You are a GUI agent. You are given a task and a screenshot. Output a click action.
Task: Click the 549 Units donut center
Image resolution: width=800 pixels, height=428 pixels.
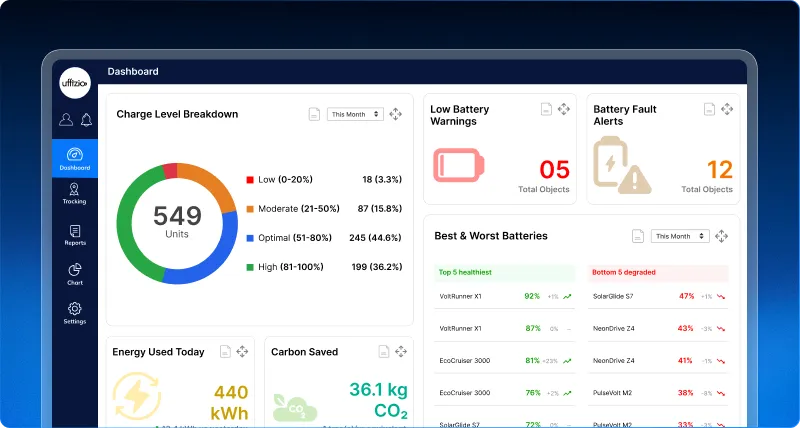click(x=177, y=221)
